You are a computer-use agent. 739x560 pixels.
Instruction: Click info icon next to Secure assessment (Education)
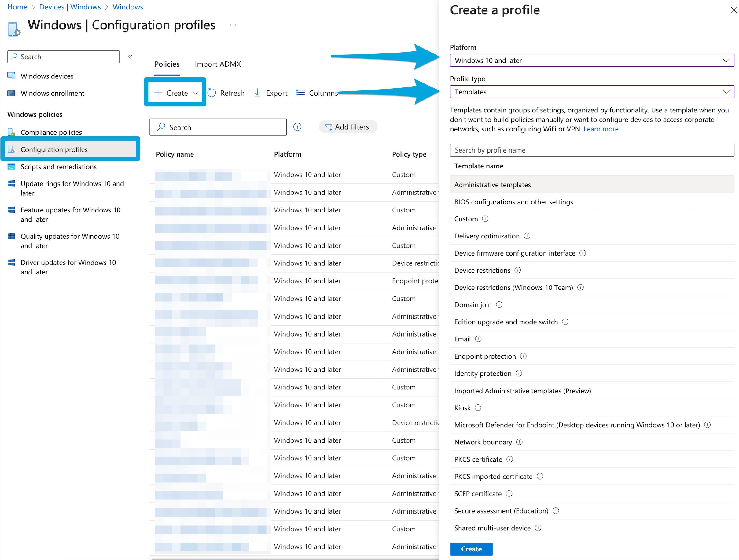[x=556, y=510]
